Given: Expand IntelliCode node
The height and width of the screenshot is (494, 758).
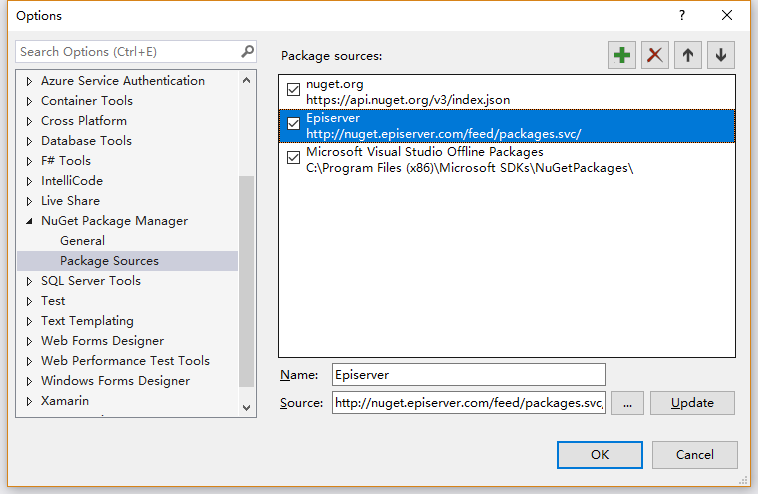Looking at the screenshot, I should [29, 181].
